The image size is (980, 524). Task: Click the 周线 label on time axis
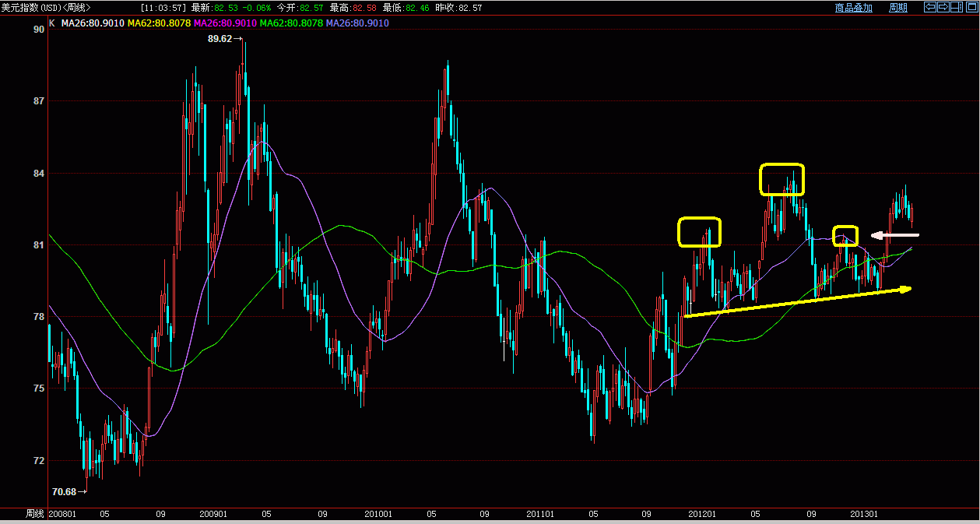point(35,514)
